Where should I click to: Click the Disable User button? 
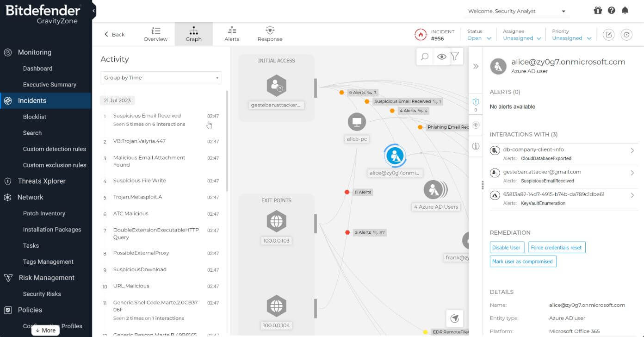click(x=506, y=248)
